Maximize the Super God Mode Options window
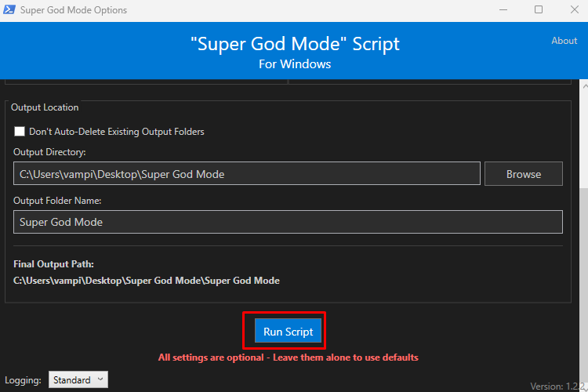588x392 pixels. pyautogui.click(x=539, y=9)
